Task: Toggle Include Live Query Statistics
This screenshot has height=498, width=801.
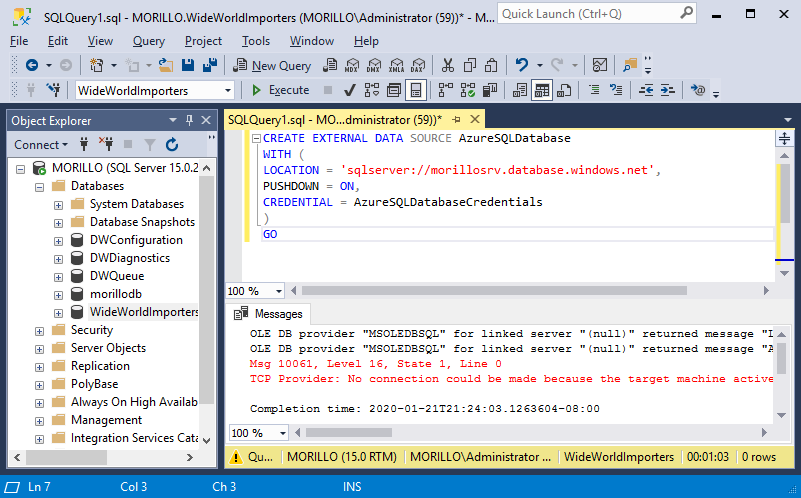Action: pos(467,90)
